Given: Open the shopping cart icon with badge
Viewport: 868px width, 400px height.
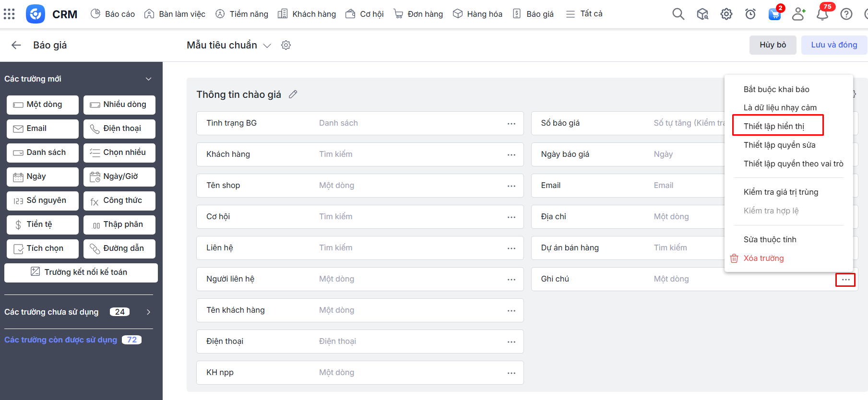Looking at the screenshot, I should click(x=774, y=14).
